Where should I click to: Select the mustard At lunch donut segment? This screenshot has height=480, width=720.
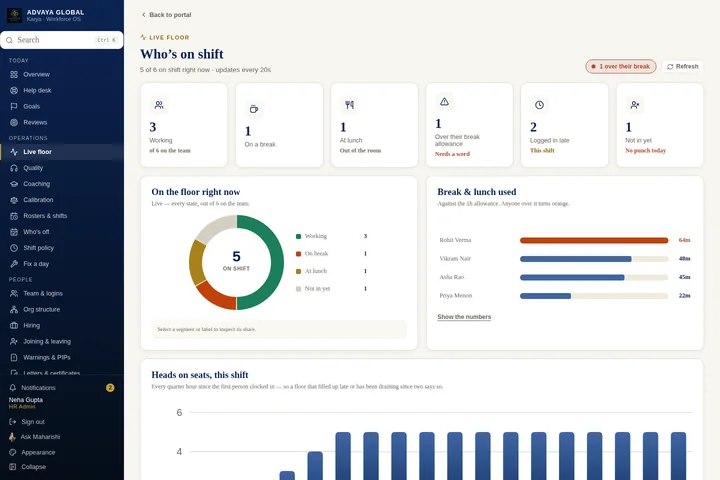point(197,263)
